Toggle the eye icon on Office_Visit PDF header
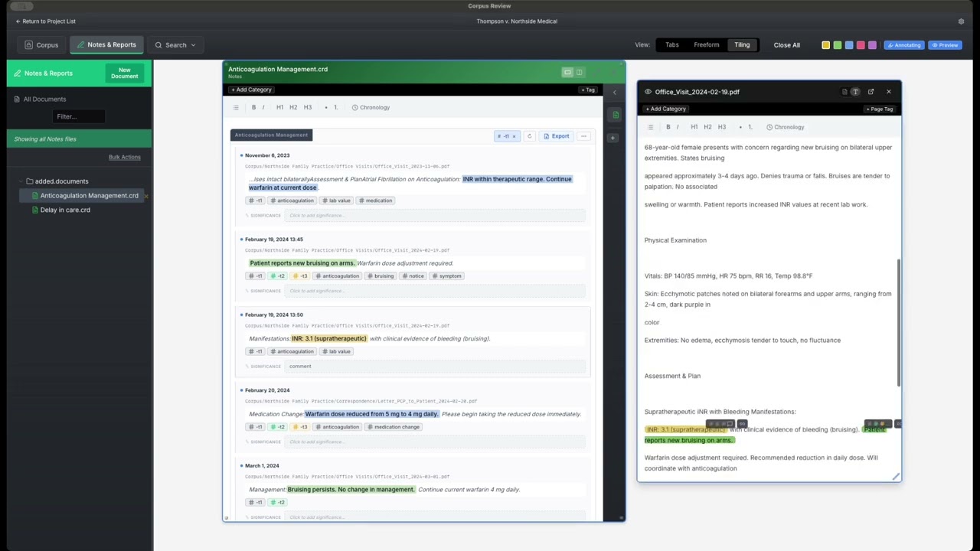Viewport: 980px width, 551px height. [x=648, y=92]
